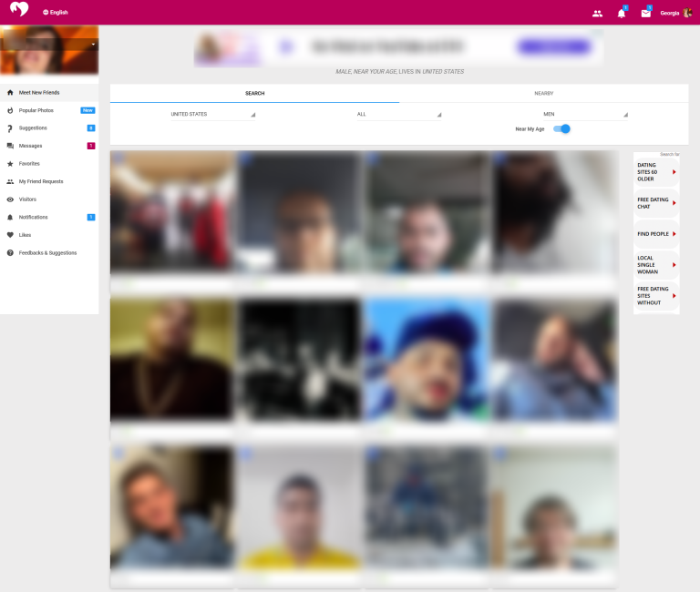Select the Search tab

click(254, 93)
